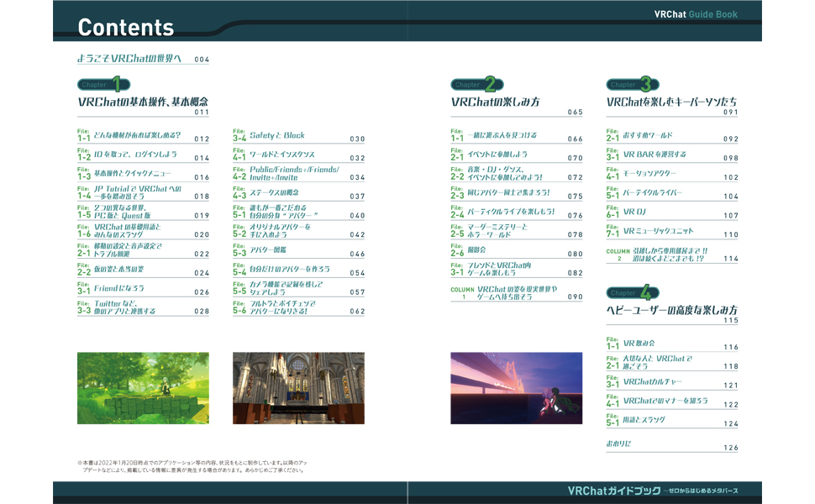
Task: Click the footnote starting "※本書は2022年1月20日時点"
Action: (192, 466)
